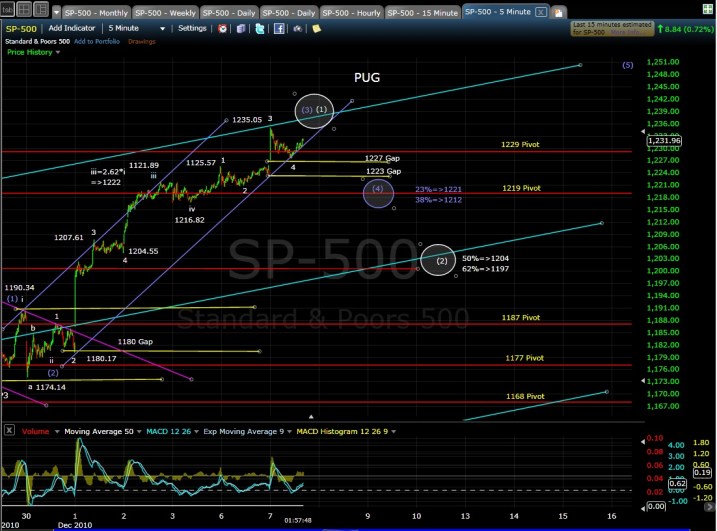
Task: Click the (4) wave circle annotation
Action: click(378, 193)
